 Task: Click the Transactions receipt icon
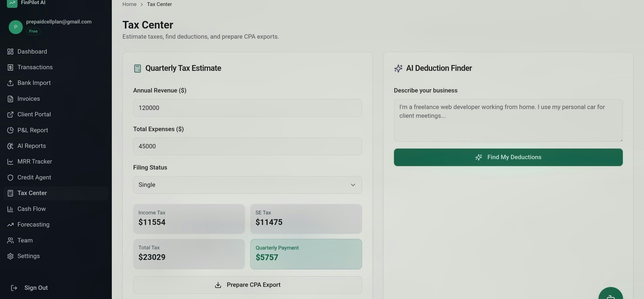pos(10,67)
